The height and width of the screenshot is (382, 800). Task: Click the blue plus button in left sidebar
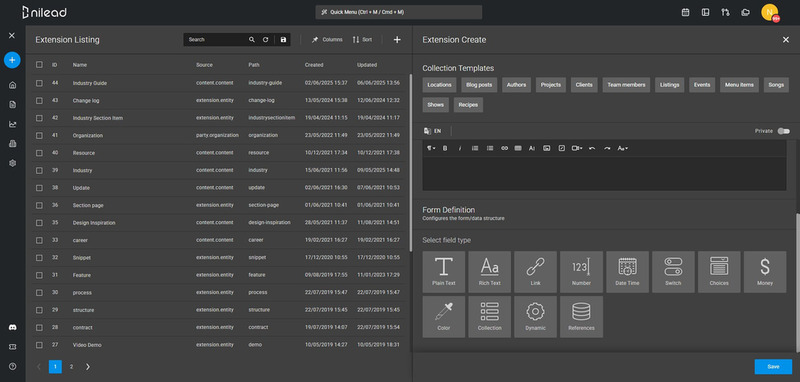[x=12, y=60]
